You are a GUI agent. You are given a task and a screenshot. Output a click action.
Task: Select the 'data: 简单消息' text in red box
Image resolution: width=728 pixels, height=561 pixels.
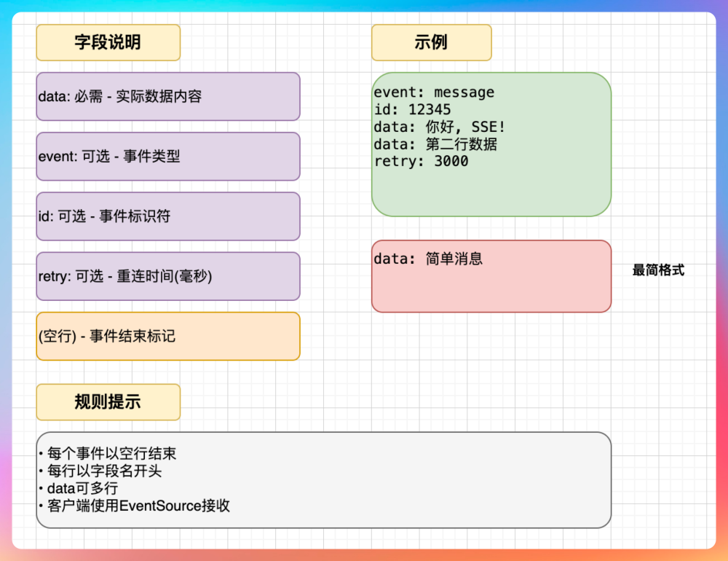pos(428,259)
